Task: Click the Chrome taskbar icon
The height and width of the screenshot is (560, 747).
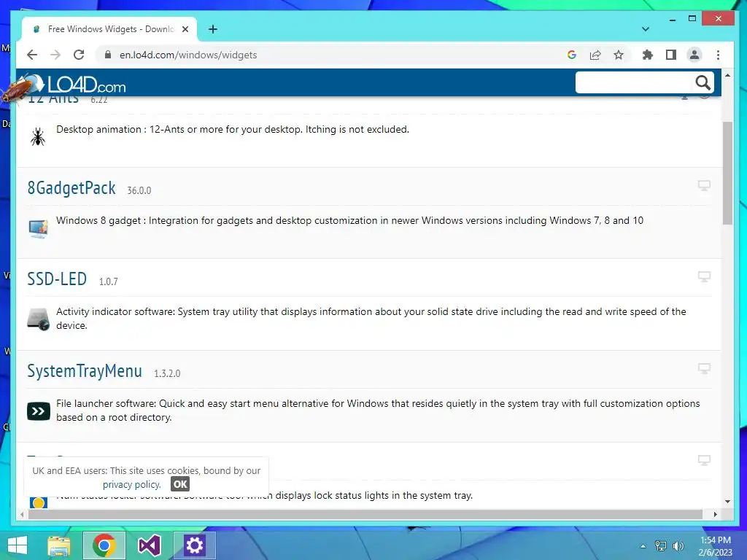Action: pos(104,545)
